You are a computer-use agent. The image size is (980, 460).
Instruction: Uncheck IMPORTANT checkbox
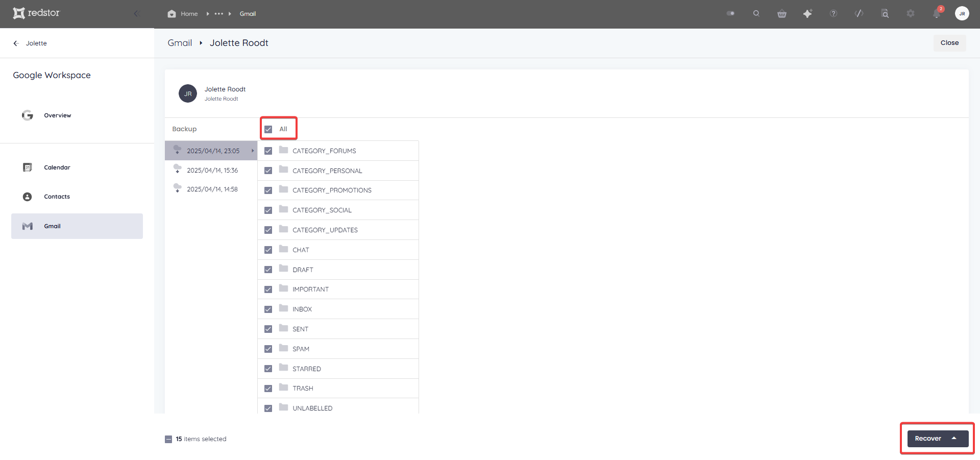[268, 289]
